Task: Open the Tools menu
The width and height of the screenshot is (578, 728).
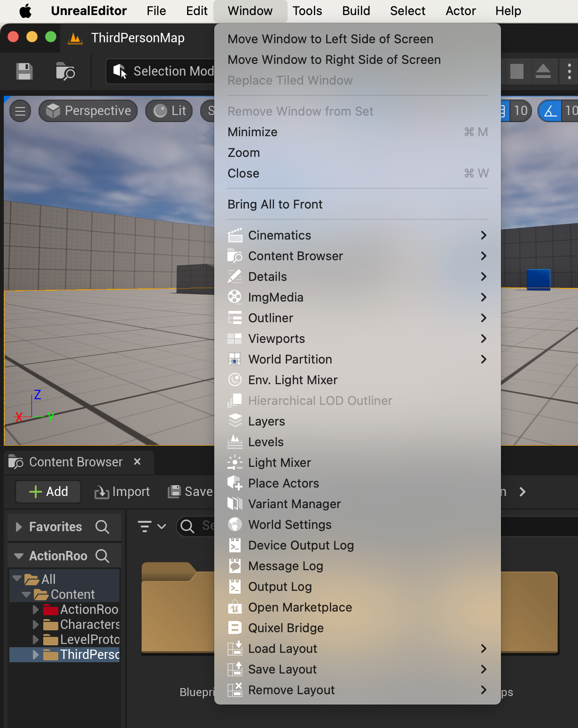Action: pos(307,11)
